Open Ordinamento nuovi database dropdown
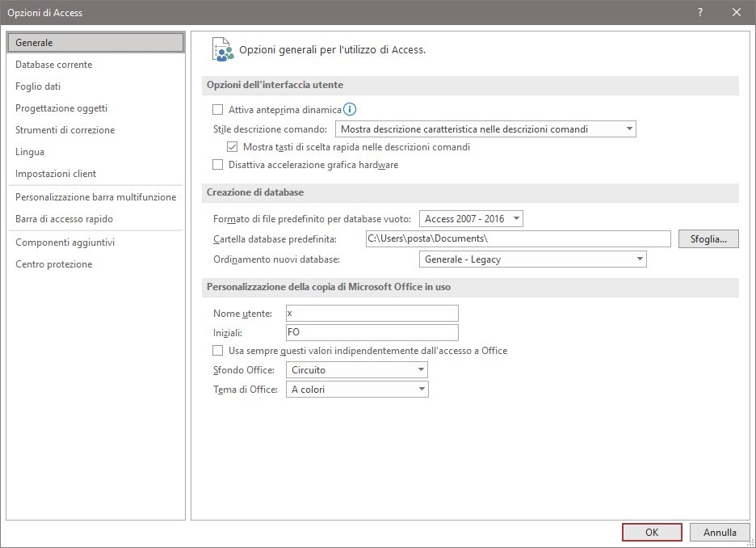This screenshot has height=548, width=756. coord(533,259)
